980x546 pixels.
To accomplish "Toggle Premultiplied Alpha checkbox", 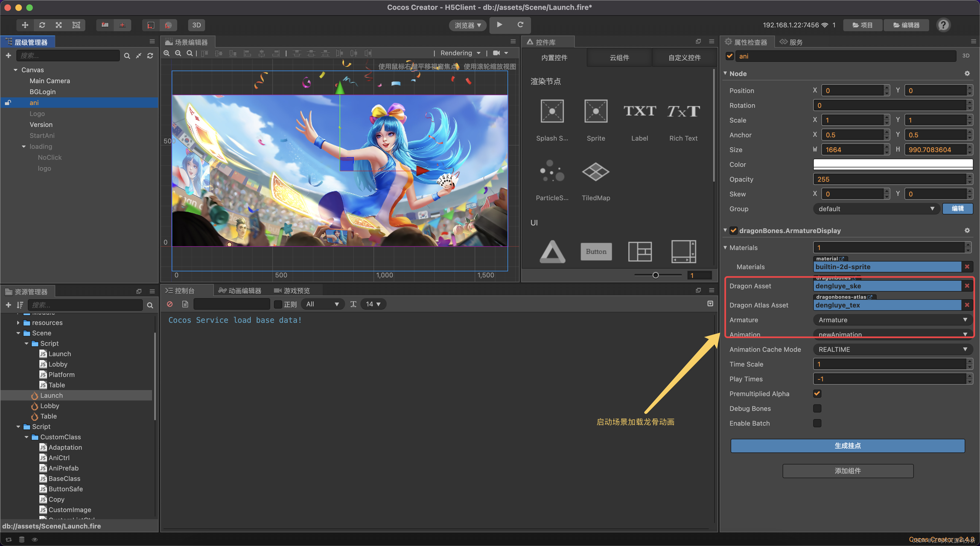I will click(x=817, y=393).
